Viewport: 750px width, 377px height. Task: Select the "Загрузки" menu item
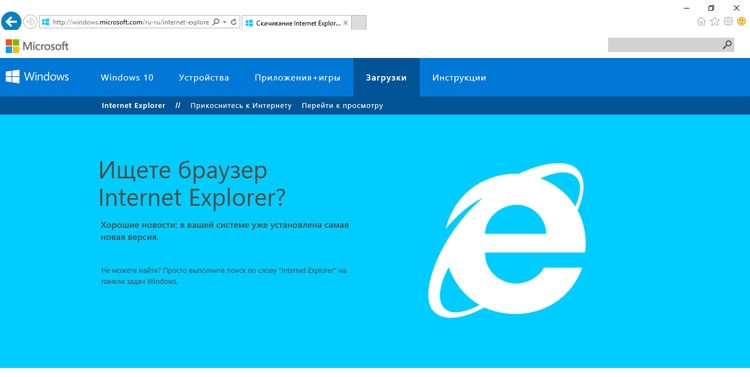pos(386,78)
